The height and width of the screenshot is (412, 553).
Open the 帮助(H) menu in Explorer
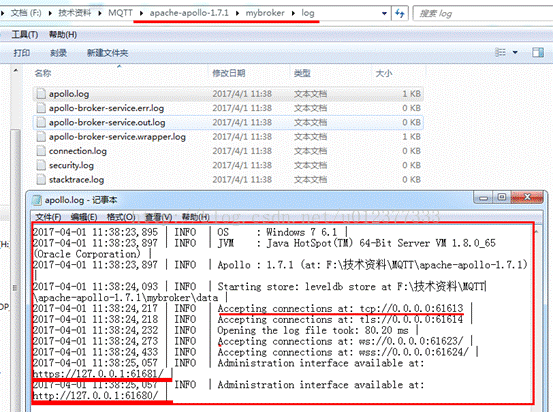pos(63,35)
